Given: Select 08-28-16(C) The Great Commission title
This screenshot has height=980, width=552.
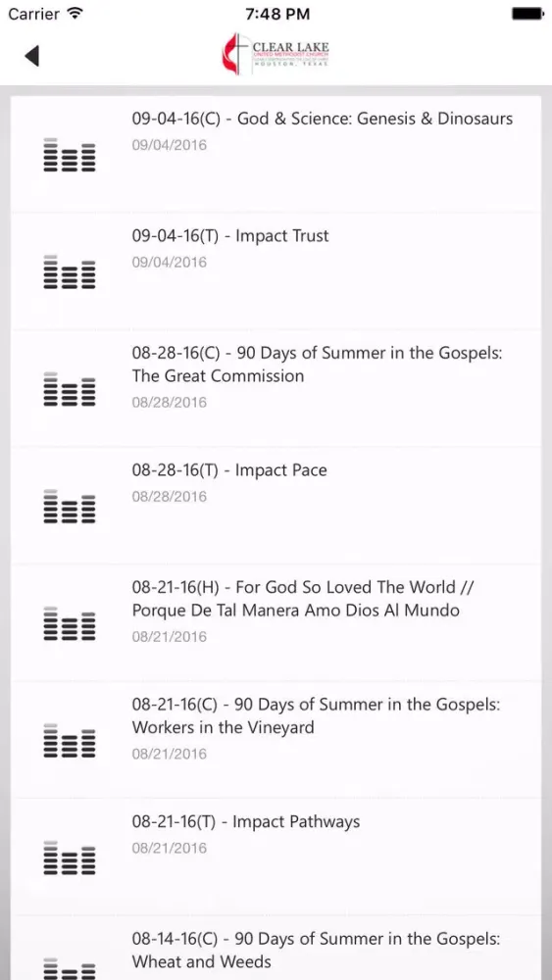Looking at the screenshot, I should point(318,365).
